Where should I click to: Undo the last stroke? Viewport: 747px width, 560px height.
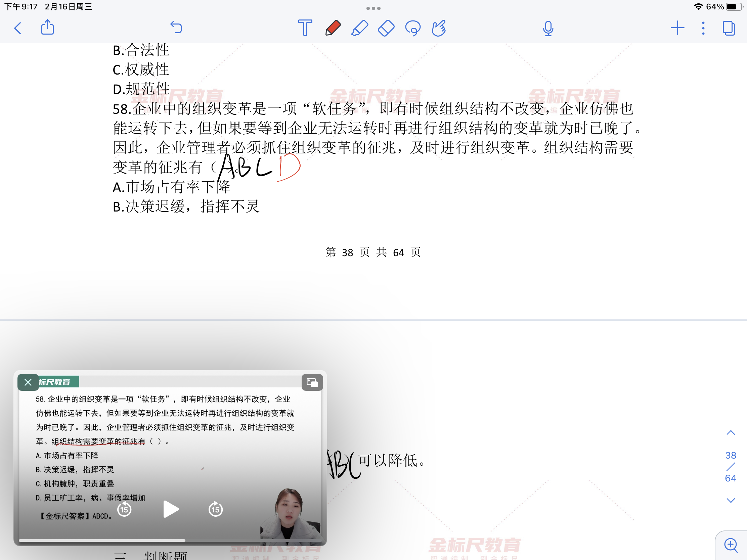point(176,27)
